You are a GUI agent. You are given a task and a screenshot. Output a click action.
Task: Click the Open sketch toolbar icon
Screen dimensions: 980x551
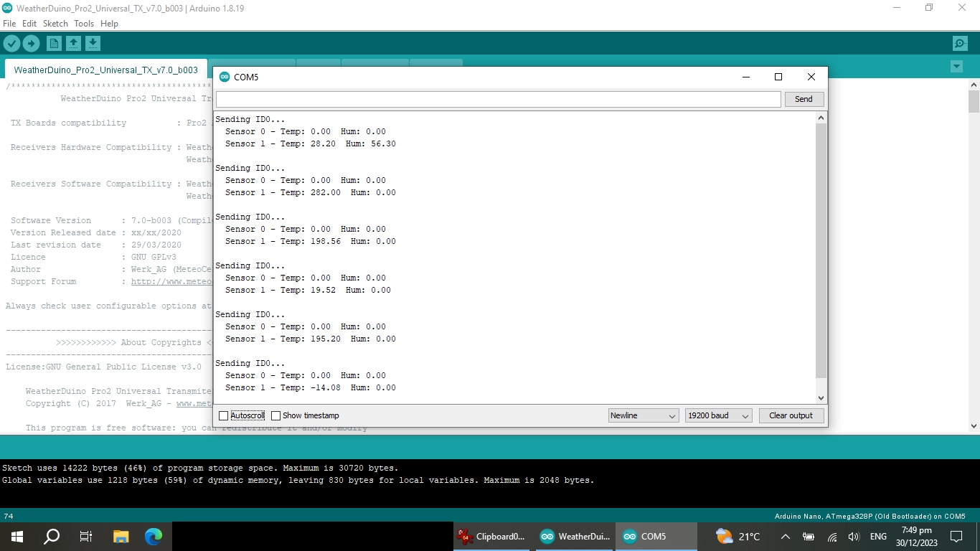click(73, 44)
